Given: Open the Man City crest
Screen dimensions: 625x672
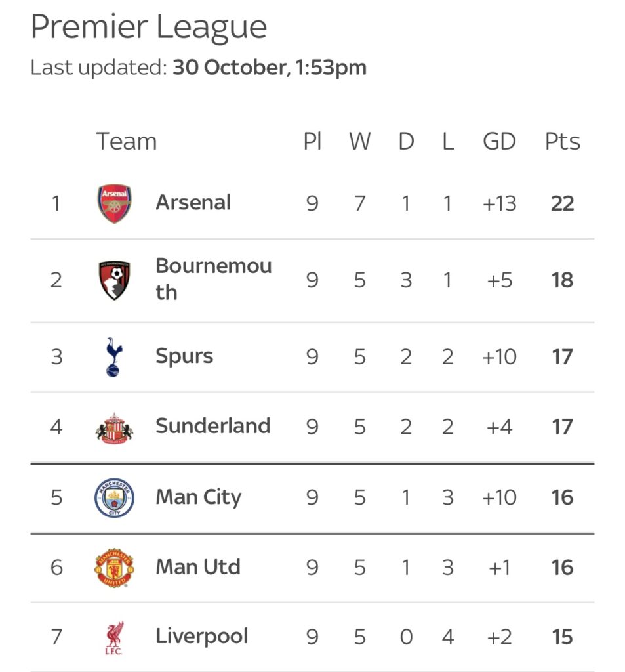Looking at the screenshot, I should pyautogui.click(x=114, y=497).
